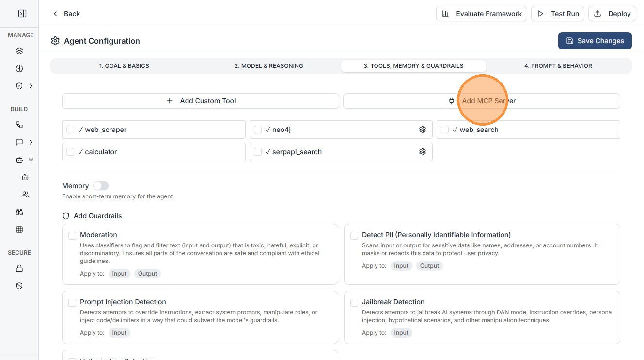The width and height of the screenshot is (644, 360).
Task: Expand the shield-check sidebar submenu chevron
Action: (31, 86)
